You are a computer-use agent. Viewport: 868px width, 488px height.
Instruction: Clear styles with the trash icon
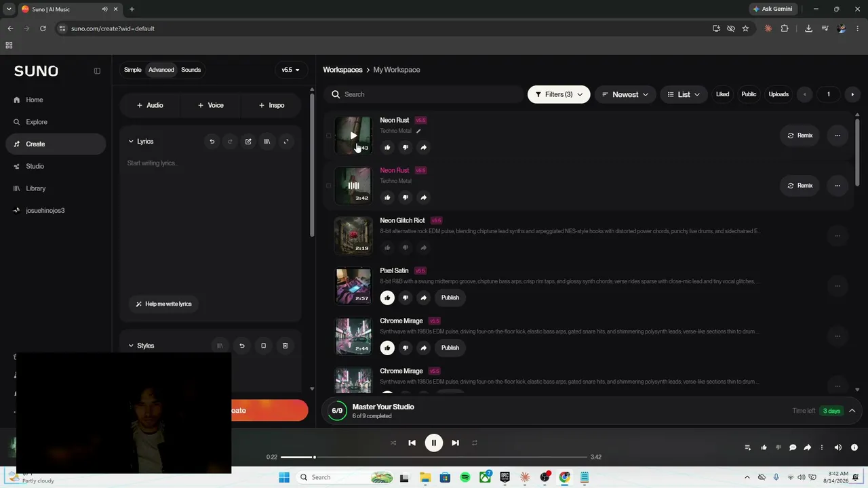pos(285,346)
